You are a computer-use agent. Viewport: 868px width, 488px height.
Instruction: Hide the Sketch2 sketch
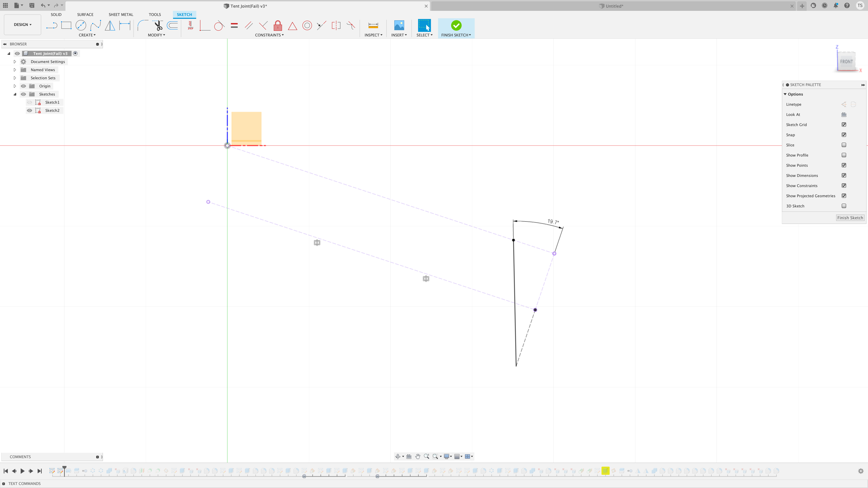[x=30, y=110]
